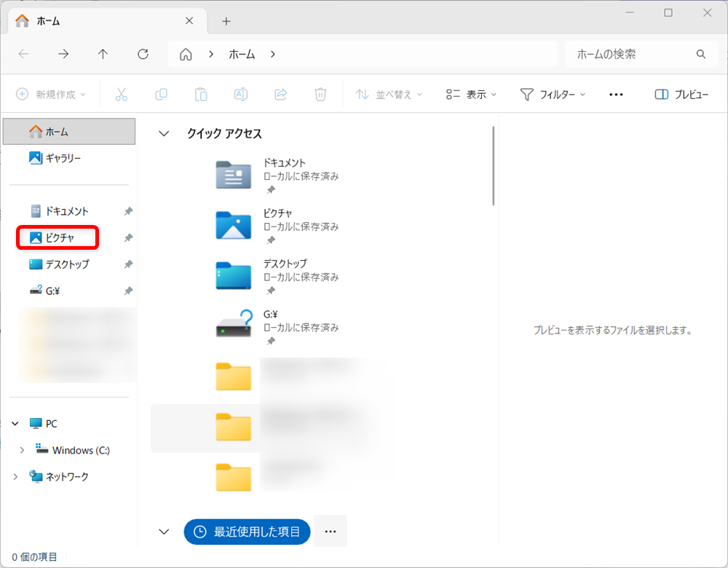Open the 表示 (View) dropdown
728x568 pixels.
pos(470,94)
